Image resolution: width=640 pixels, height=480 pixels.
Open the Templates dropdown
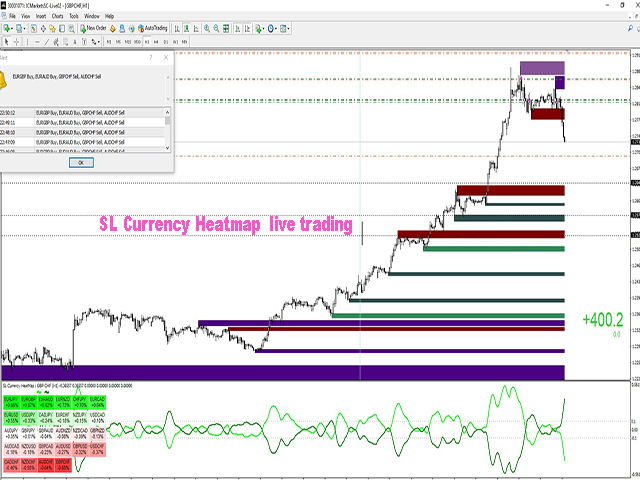coord(284,29)
